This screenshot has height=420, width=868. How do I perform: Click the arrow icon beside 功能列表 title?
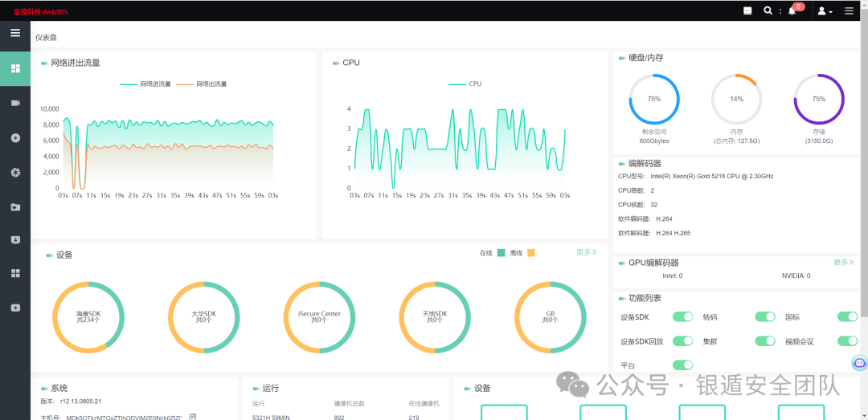(622, 298)
